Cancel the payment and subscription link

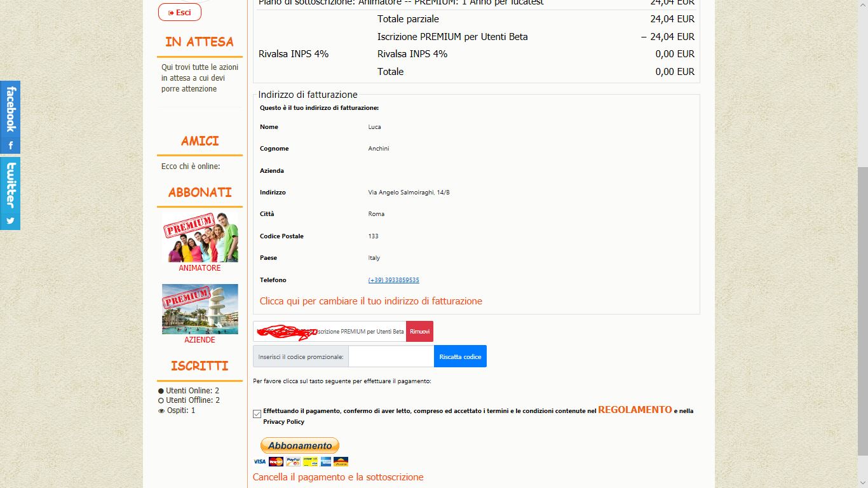pyautogui.click(x=338, y=477)
